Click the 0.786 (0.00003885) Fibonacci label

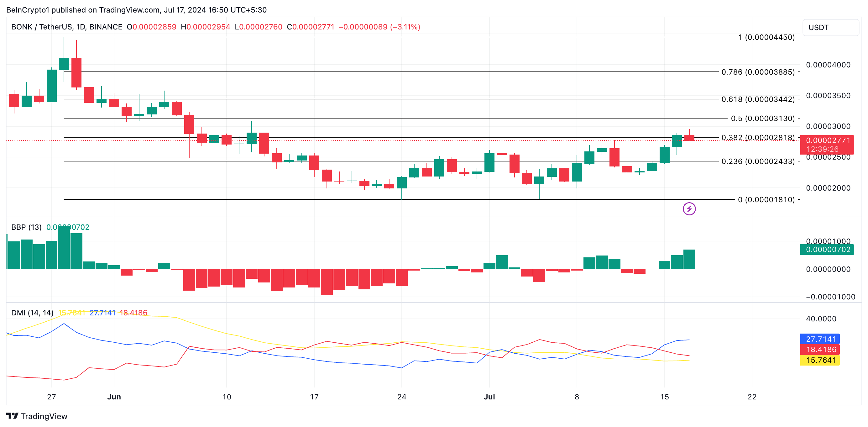pos(758,72)
